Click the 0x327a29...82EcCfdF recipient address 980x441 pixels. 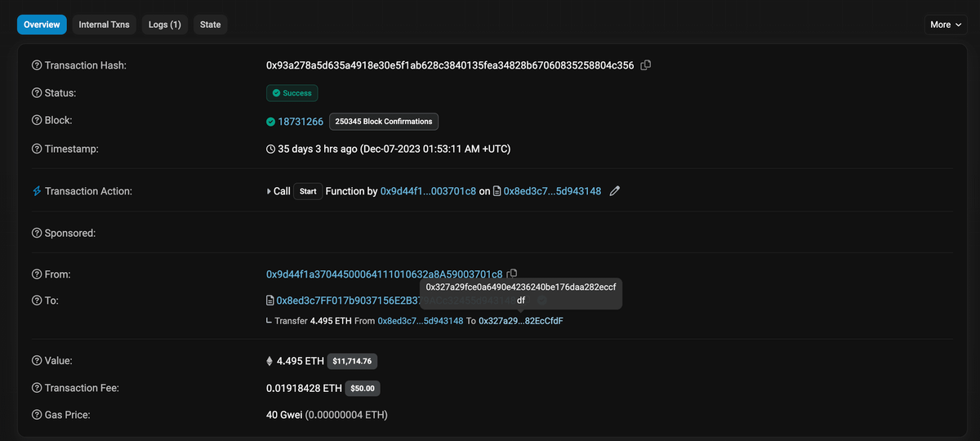520,321
